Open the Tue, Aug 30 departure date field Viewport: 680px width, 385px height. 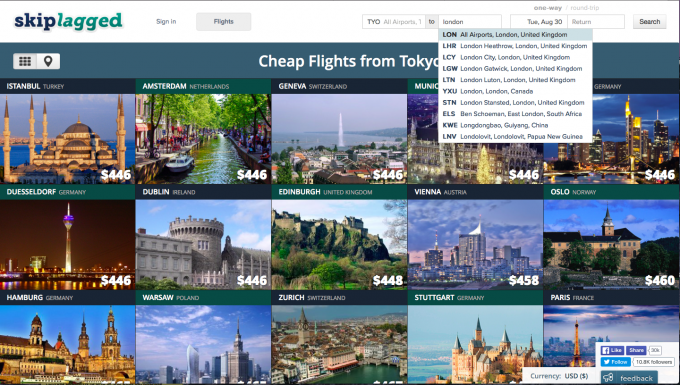coord(539,22)
